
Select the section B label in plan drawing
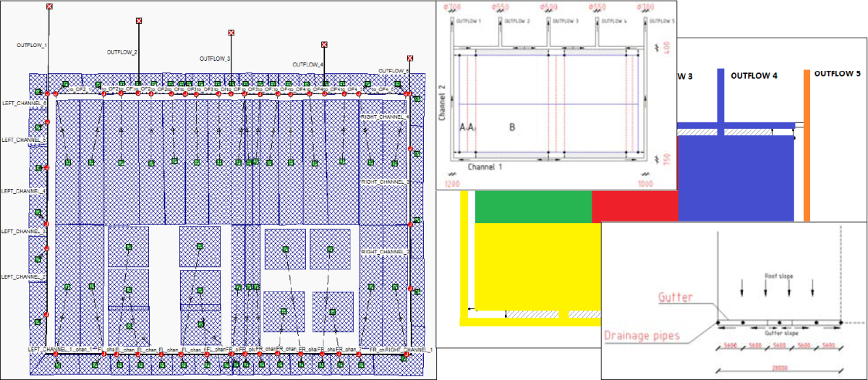(512, 127)
